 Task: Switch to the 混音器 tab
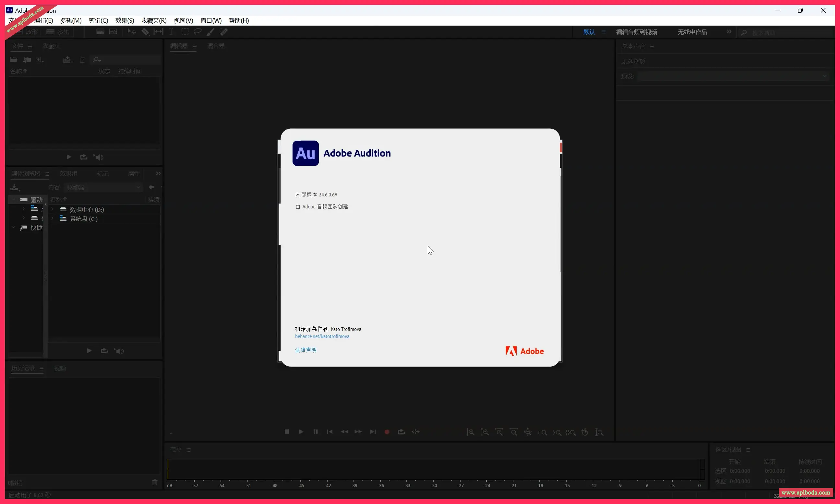pos(216,46)
